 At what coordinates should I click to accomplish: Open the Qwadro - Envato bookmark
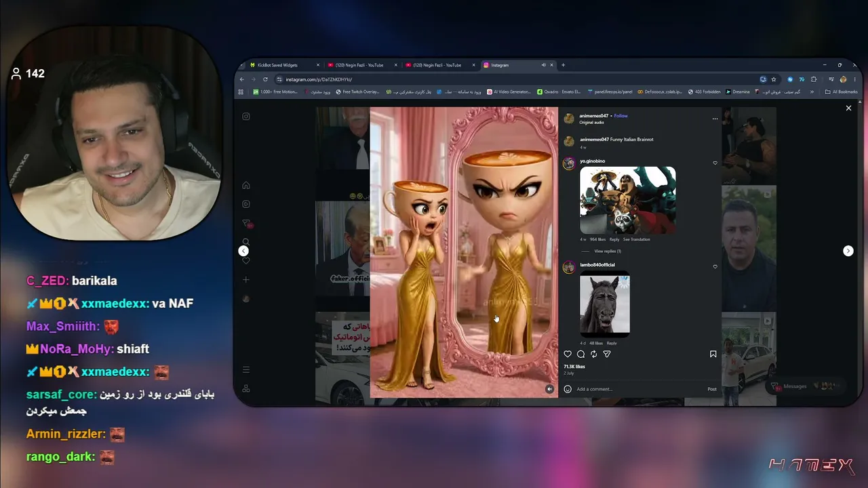559,91
